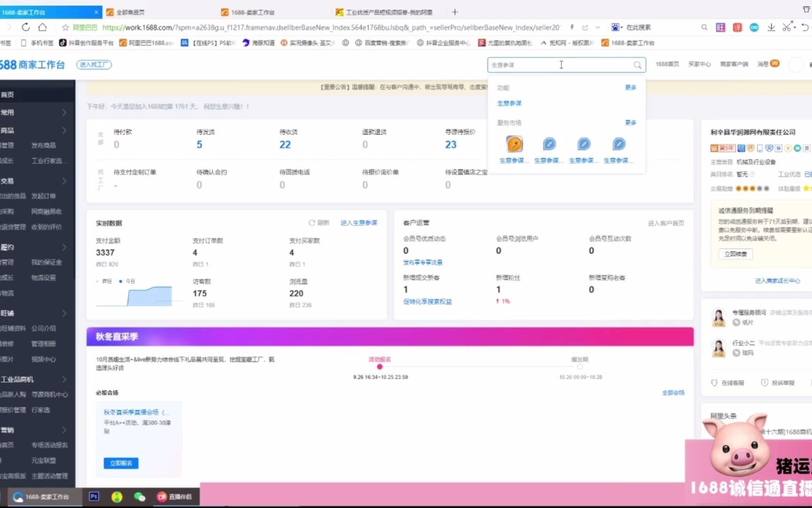Expand the 商品 sidebar section arrow

(x=64, y=130)
